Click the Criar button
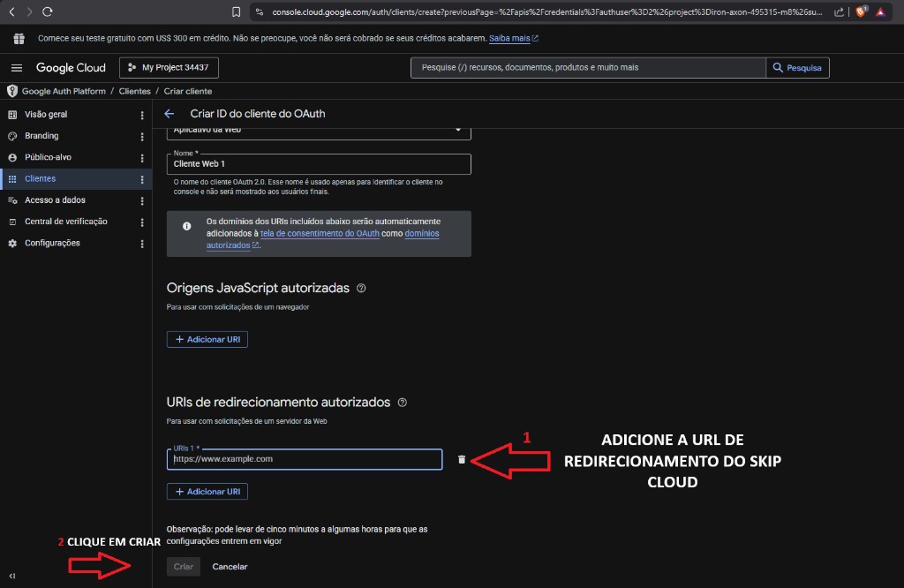The image size is (904, 588). coord(184,567)
